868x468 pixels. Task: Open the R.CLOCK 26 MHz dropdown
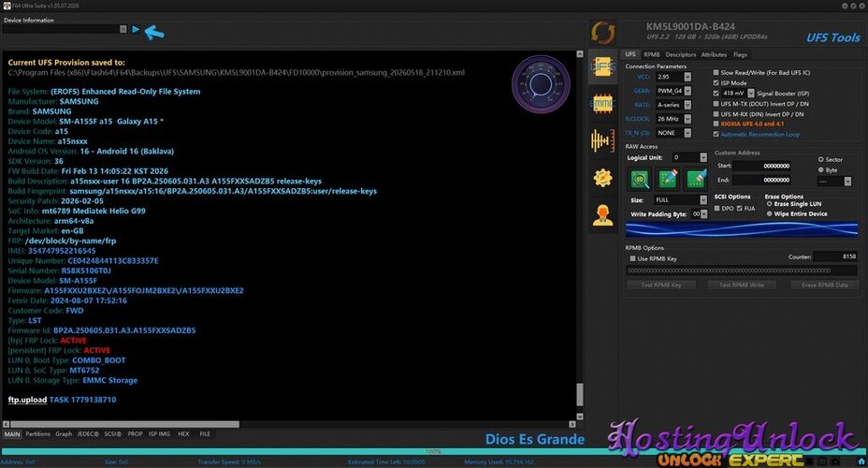pyautogui.click(x=687, y=119)
